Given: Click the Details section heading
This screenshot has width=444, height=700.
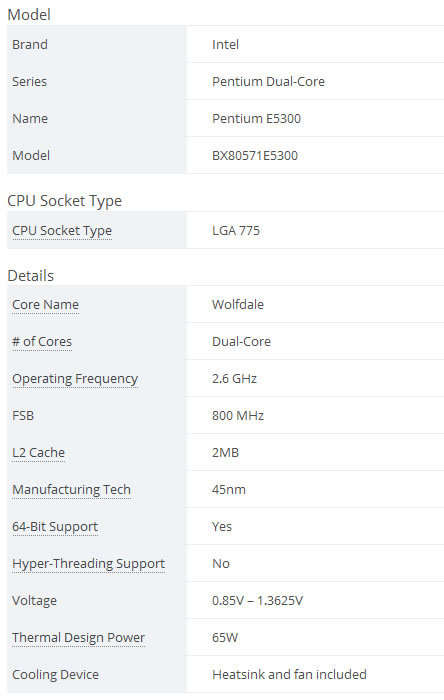Looking at the screenshot, I should point(30,276).
